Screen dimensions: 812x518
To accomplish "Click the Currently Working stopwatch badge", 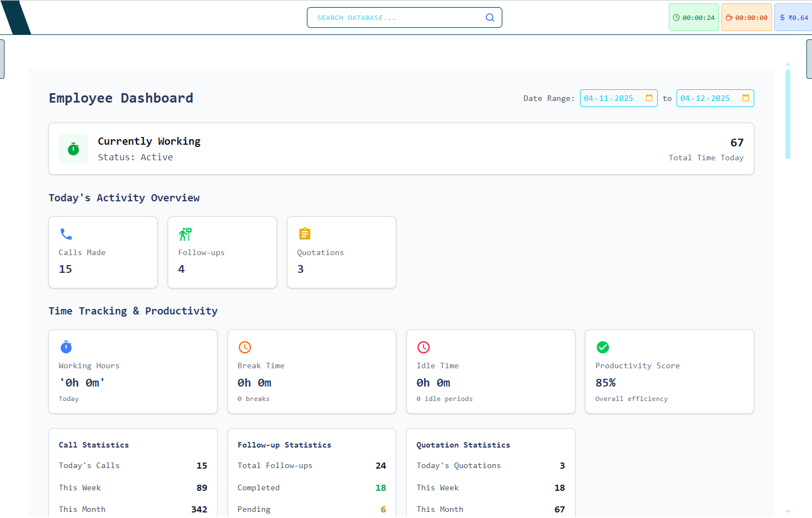I will pos(73,149).
